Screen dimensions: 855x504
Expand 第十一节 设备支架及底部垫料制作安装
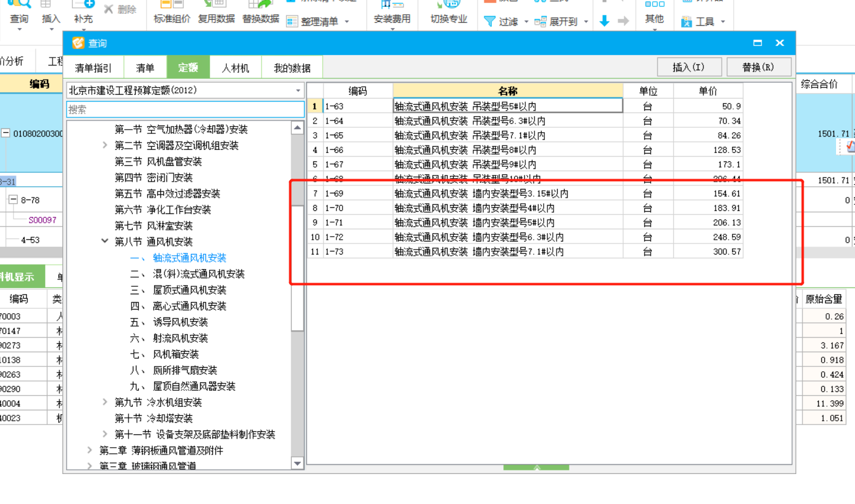coord(105,434)
